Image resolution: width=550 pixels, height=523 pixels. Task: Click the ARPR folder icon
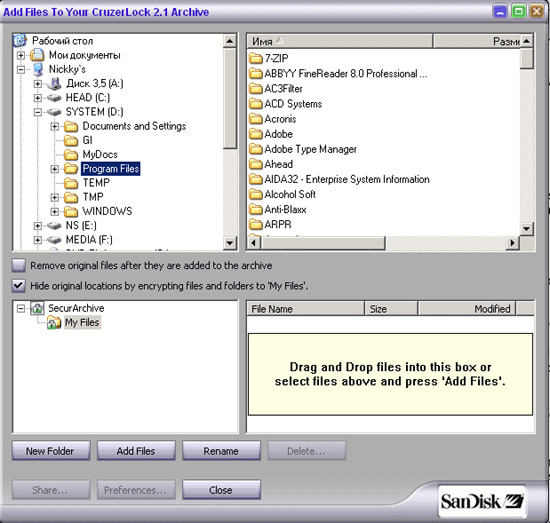[256, 224]
